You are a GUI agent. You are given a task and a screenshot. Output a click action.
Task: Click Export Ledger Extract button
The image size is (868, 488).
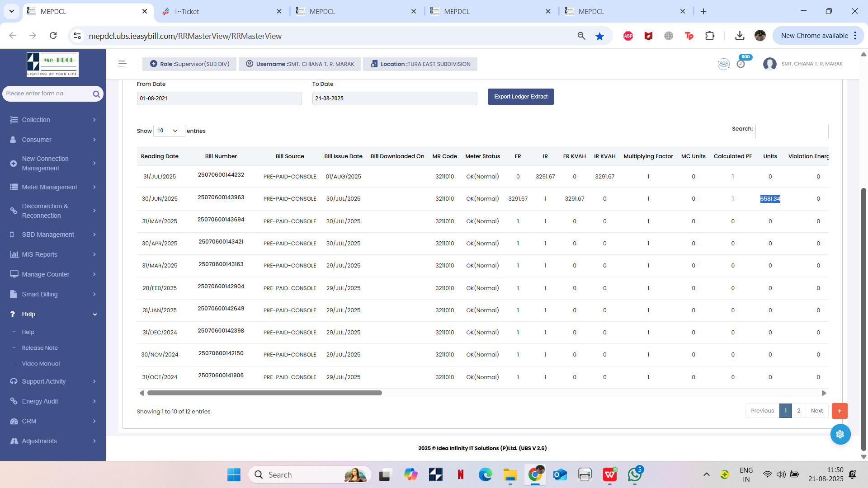520,97
